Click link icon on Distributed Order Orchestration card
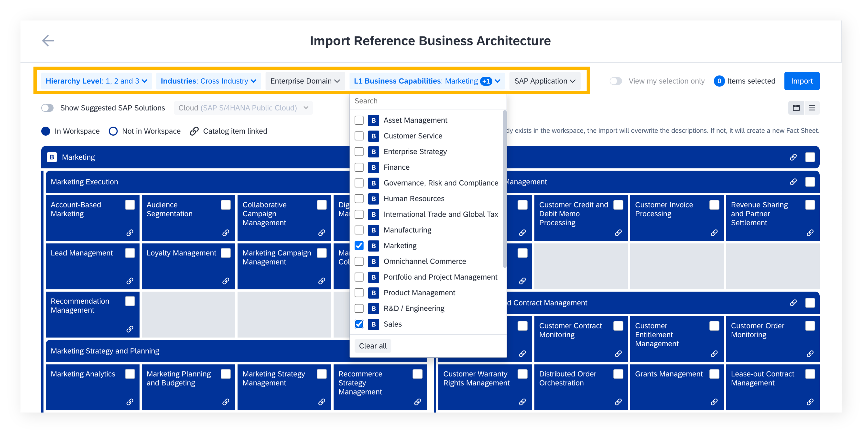Viewport: 868px width, 438px height. coord(618,402)
